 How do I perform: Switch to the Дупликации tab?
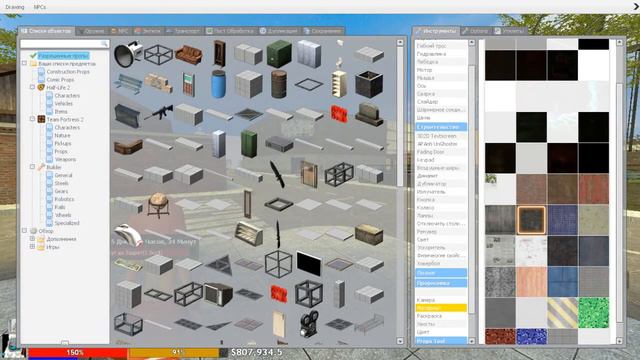click(x=279, y=31)
